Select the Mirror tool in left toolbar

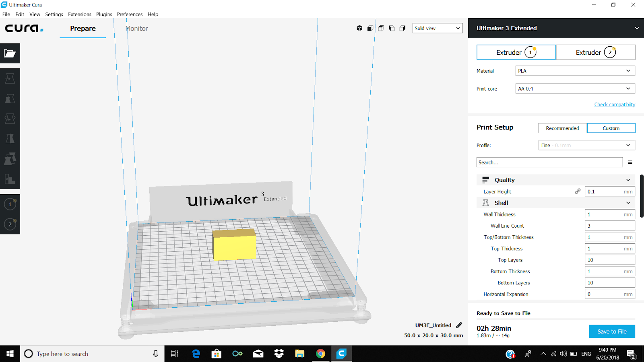click(10, 139)
